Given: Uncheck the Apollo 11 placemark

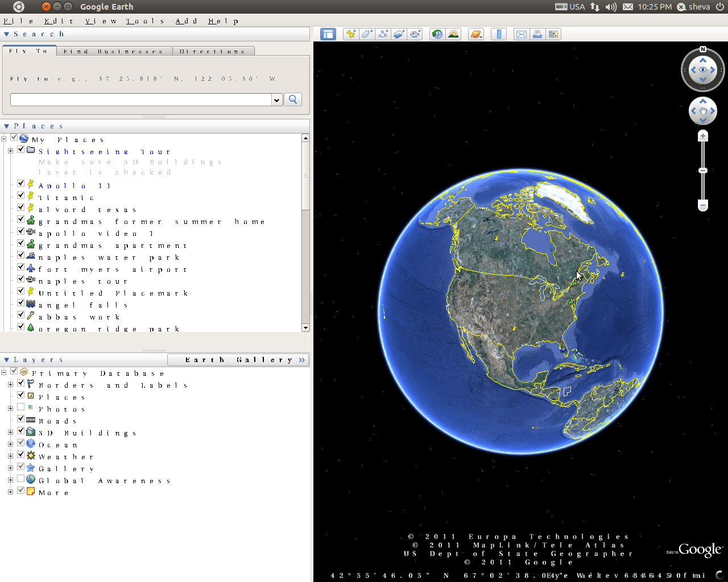Looking at the screenshot, I should 21,184.
